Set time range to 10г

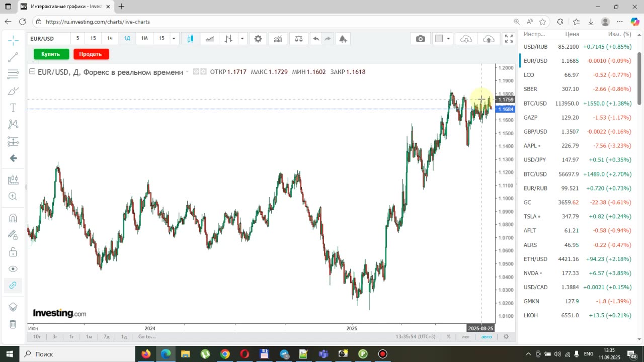(37, 337)
